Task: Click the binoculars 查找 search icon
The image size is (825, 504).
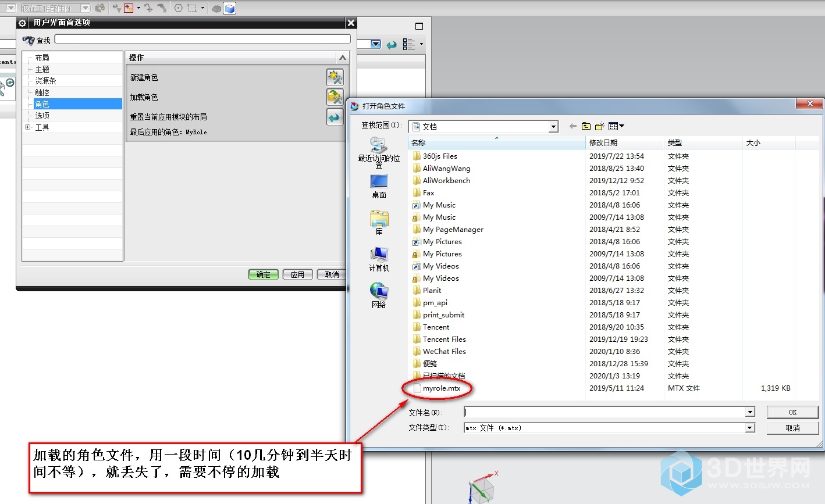Action: (x=29, y=40)
